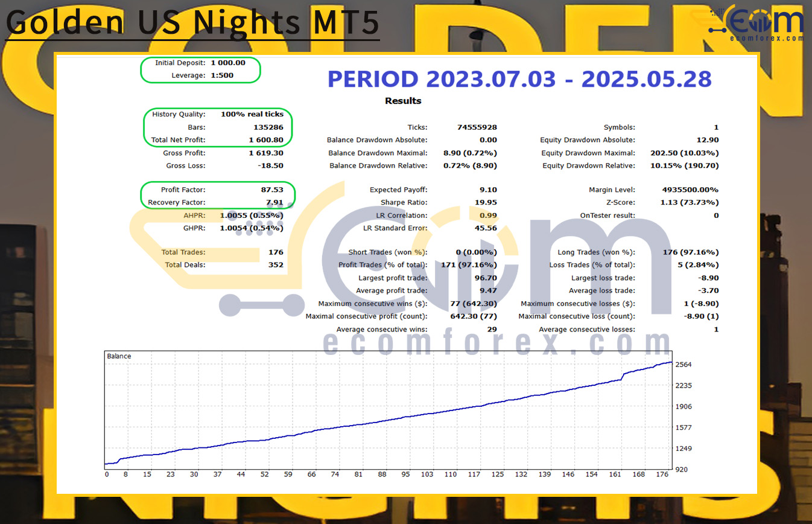This screenshot has height=524, width=812.
Task: Click Maximum consecutive wins value '77 (642.30)'
Action: (474, 304)
